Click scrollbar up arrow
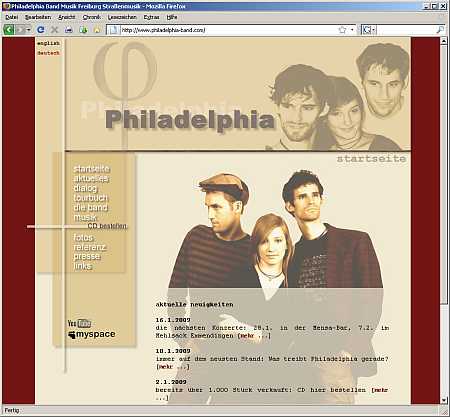The width and height of the screenshot is (450, 417). (444, 41)
